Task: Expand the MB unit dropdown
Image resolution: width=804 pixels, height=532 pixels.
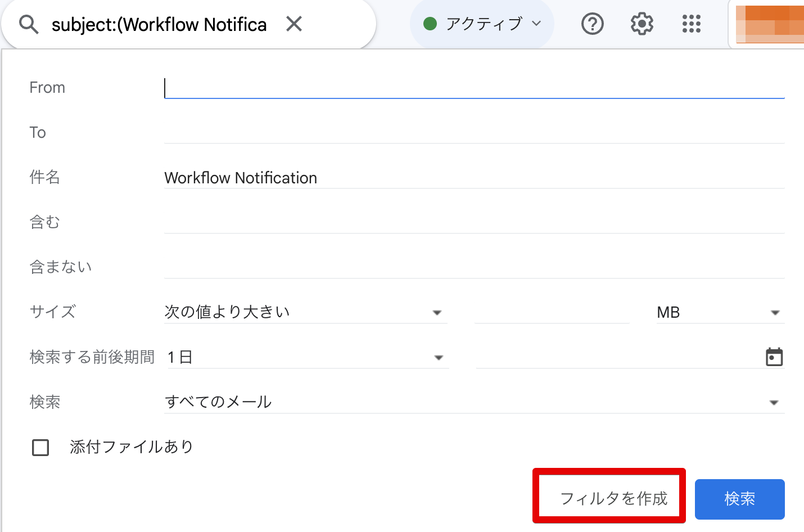Action: [x=775, y=312]
